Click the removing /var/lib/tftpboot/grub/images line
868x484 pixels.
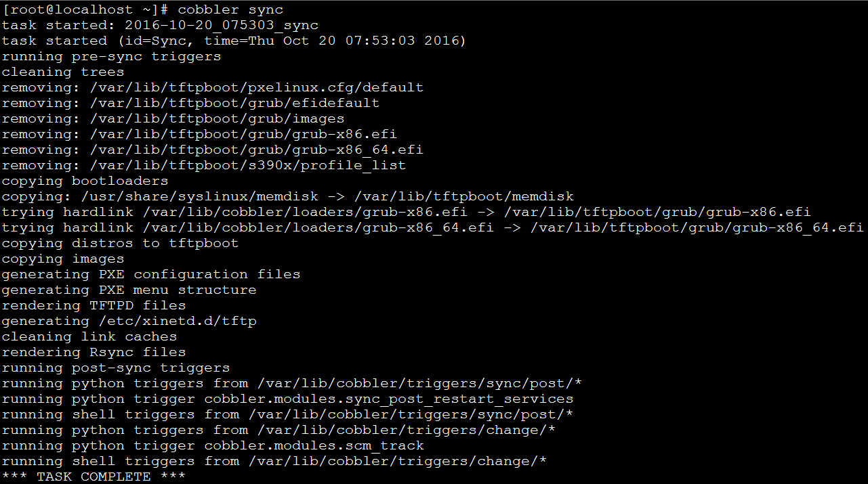173,118
